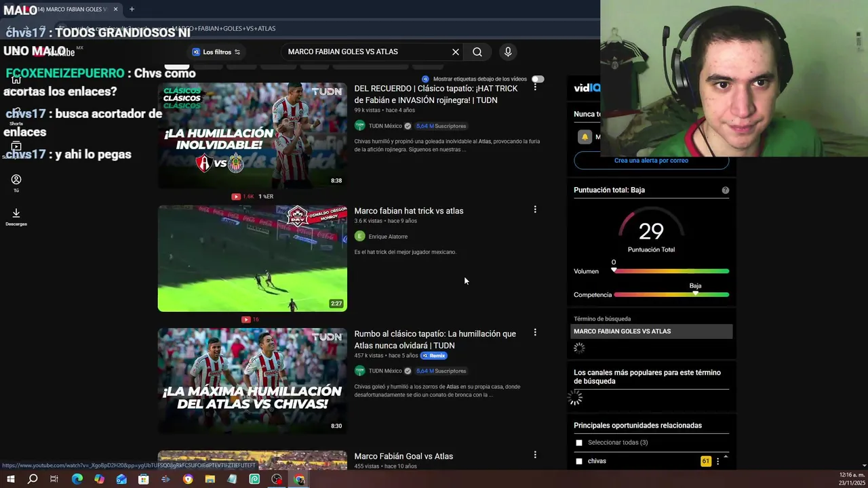The height and width of the screenshot is (488, 868).
Task: Open options menu for Rumbo al clásico tapatío video
Action: tap(535, 332)
